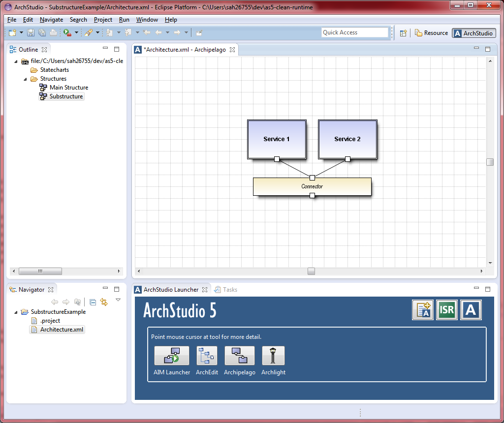Open the Project menu
The image size is (504, 423).
[x=103, y=20]
